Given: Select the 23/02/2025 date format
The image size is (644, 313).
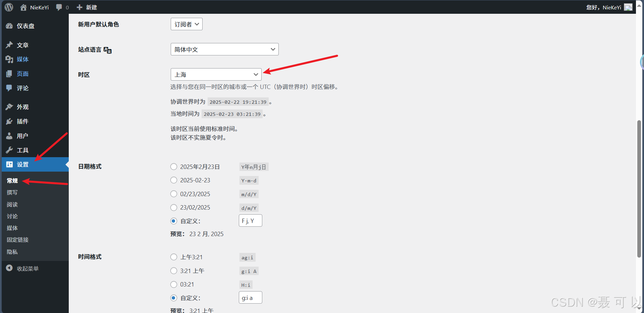Looking at the screenshot, I should pyautogui.click(x=174, y=208).
